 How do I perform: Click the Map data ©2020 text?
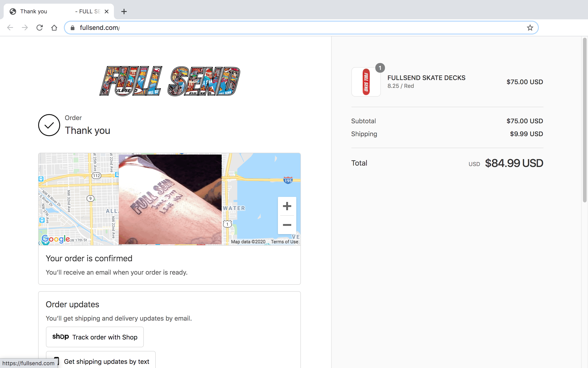[x=248, y=242]
